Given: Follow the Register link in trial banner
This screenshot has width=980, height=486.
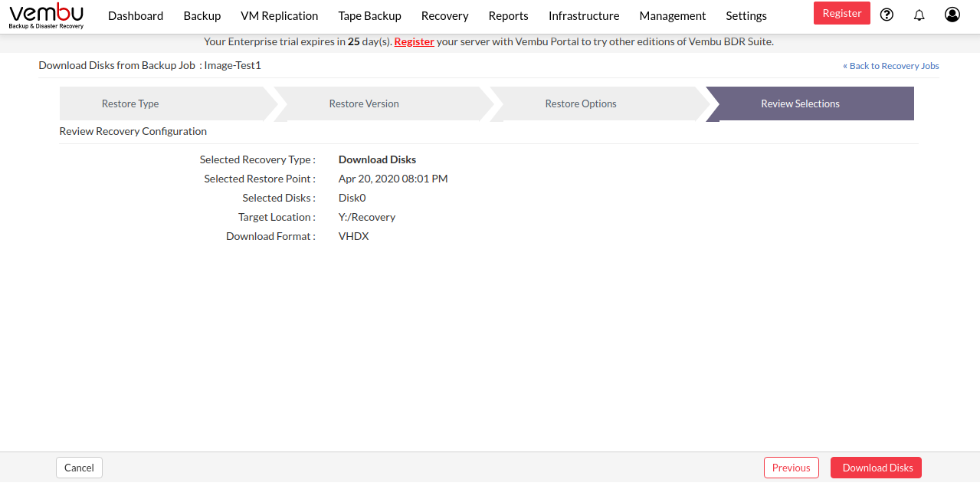Looking at the screenshot, I should (415, 42).
